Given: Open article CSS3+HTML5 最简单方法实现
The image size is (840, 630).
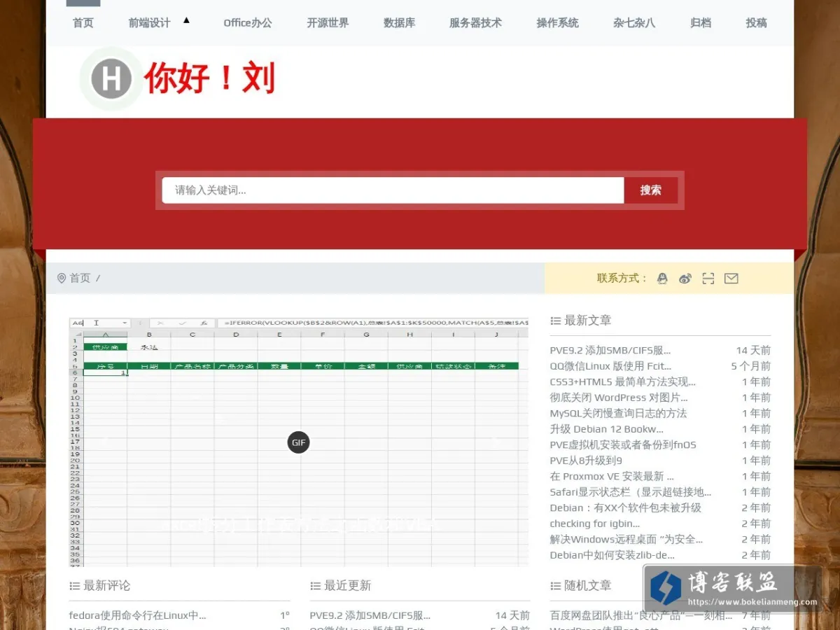Looking at the screenshot, I should pos(623,382).
